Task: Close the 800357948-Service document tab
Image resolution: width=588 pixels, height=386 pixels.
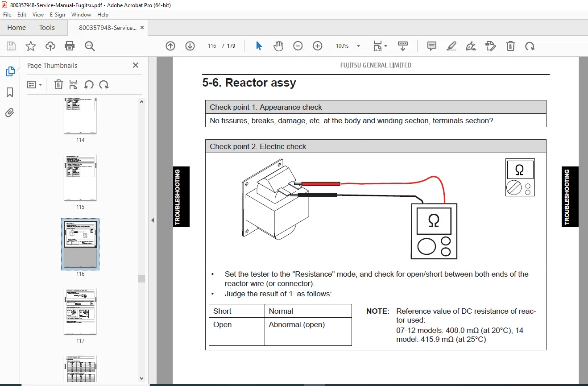Action: (142, 27)
